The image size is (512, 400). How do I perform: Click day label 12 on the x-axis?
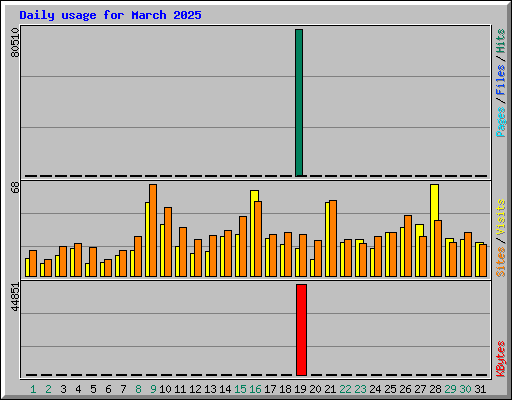coord(195,389)
